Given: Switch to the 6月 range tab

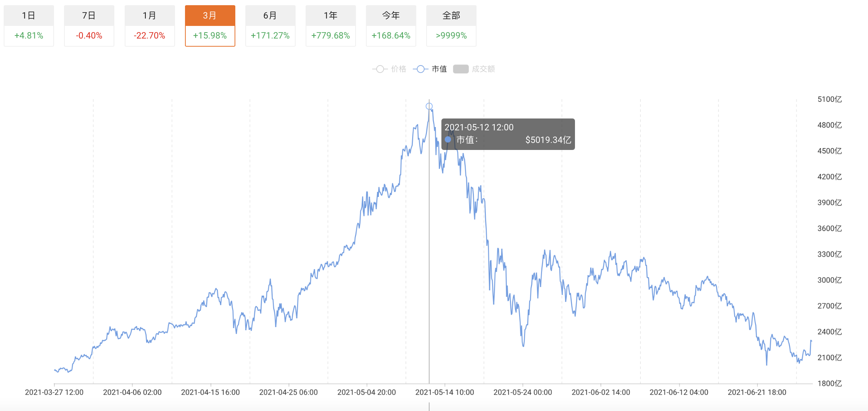Looking at the screenshot, I should click(x=270, y=16).
